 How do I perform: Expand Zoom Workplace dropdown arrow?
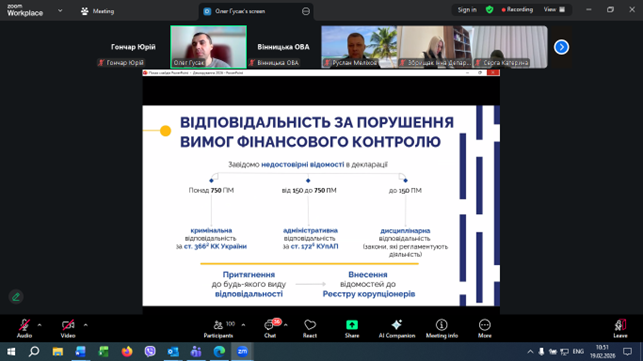pos(60,11)
